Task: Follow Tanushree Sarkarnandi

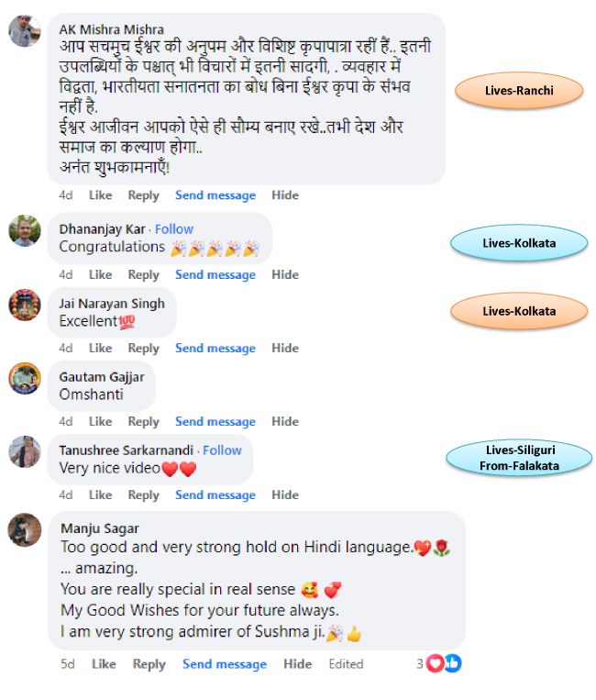Action: coord(222,450)
